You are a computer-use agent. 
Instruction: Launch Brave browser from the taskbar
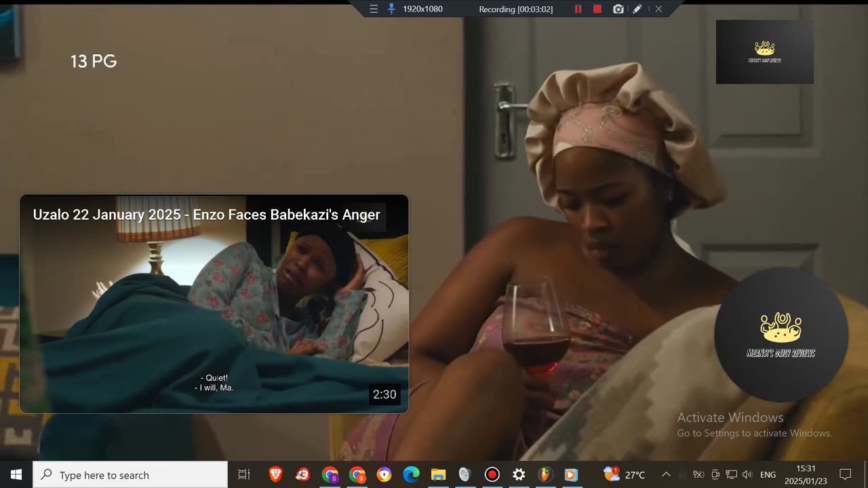point(276,474)
